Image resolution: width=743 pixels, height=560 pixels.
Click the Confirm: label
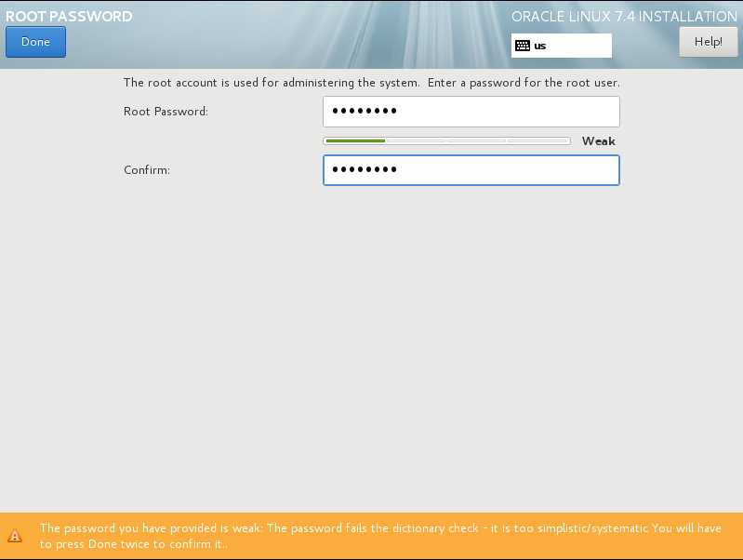(147, 169)
